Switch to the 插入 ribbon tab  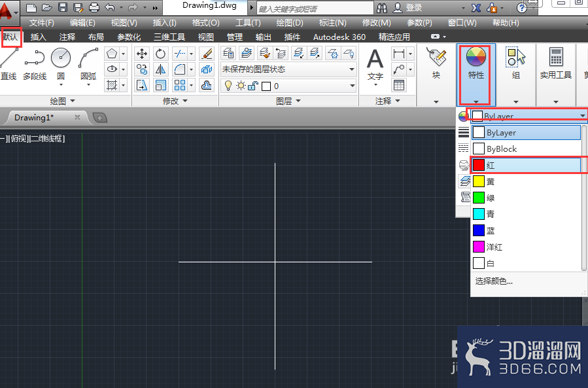(38, 37)
